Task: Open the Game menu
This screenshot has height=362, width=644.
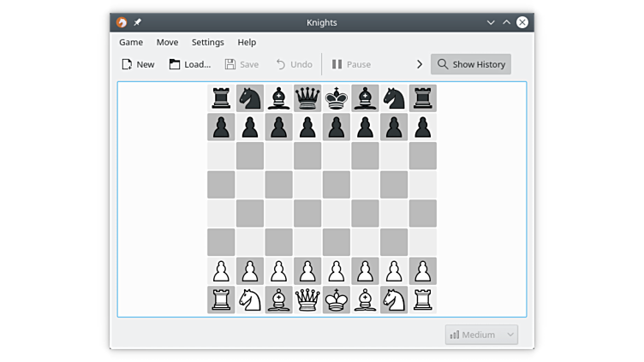Action: click(131, 42)
